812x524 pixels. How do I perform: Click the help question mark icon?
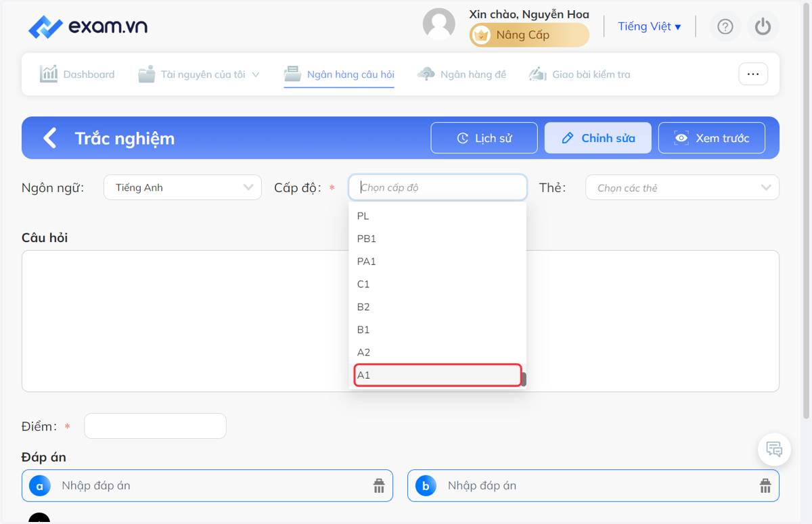tap(725, 26)
